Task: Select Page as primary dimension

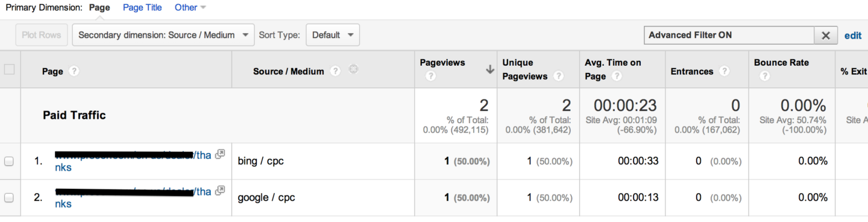Action: 99,7
